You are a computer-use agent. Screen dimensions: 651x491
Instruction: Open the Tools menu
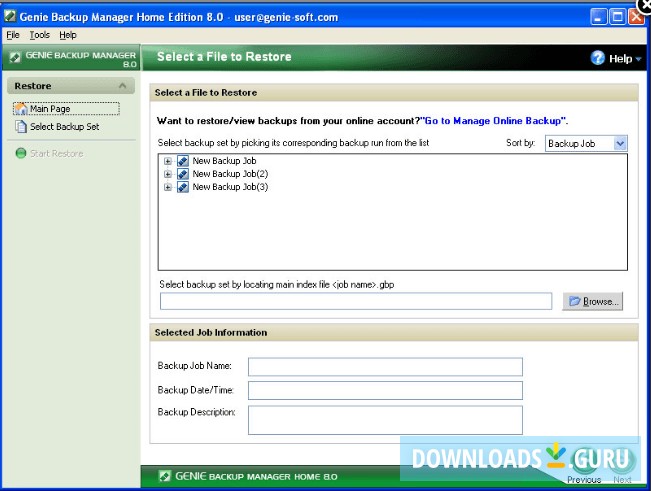[x=39, y=35]
